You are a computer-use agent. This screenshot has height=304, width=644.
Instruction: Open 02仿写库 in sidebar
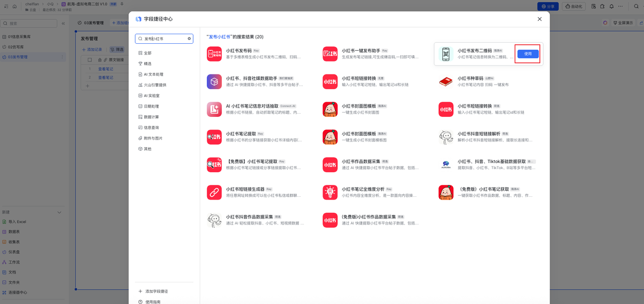click(33, 47)
